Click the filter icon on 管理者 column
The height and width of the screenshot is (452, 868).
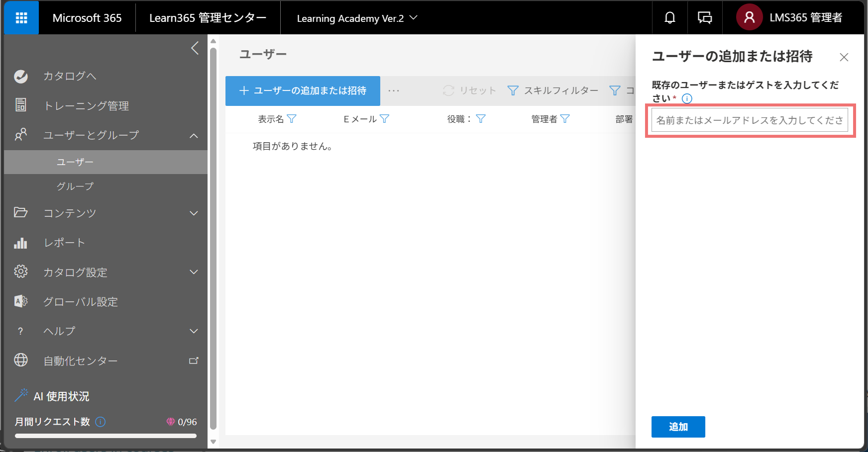pos(565,119)
